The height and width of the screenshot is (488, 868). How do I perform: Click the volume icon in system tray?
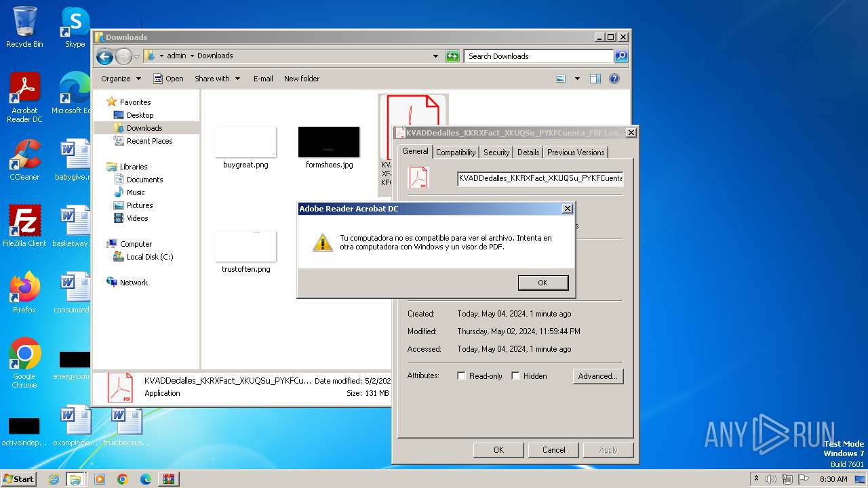770,479
